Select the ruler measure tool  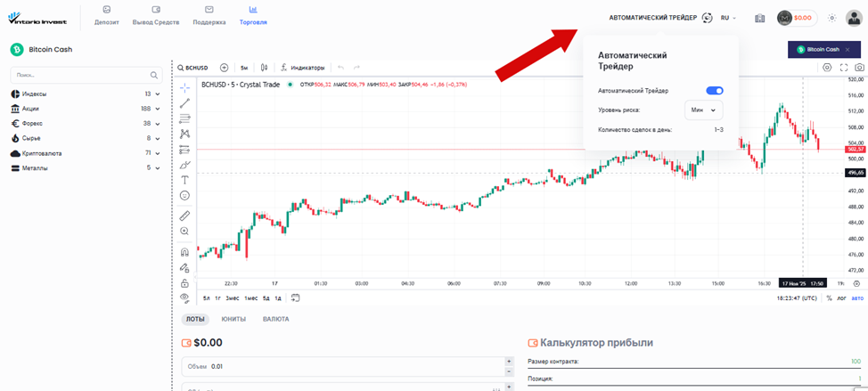pyautogui.click(x=184, y=216)
